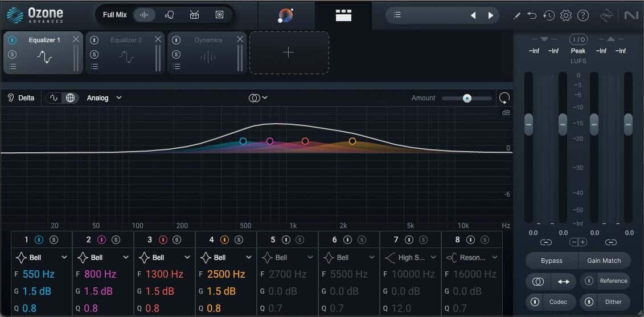Go to next preset arrow
Viewport: 644px width, 317px height.
pyautogui.click(x=490, y=15)
